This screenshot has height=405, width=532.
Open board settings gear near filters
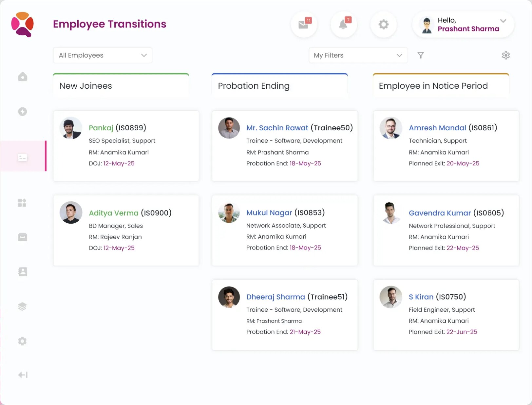[505, 55]
